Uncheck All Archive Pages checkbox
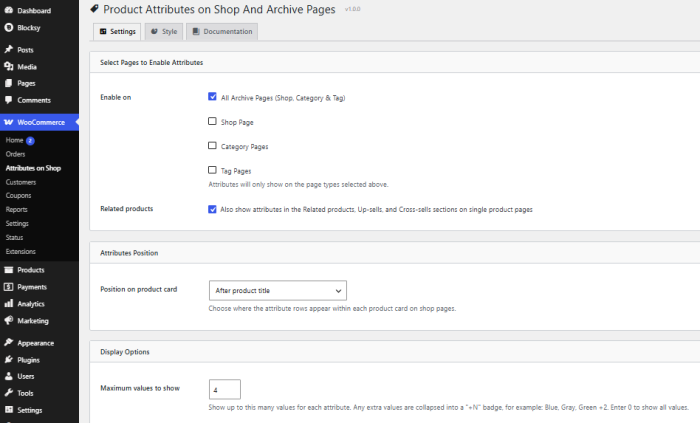700x423 pixels. 212,97
